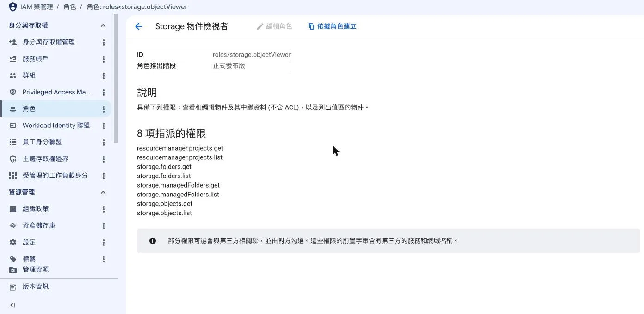The height and width of the screenshot is (314, 644).
Task: Click IAM 與管理 breadcrumb link
Action: click(37, 7)
